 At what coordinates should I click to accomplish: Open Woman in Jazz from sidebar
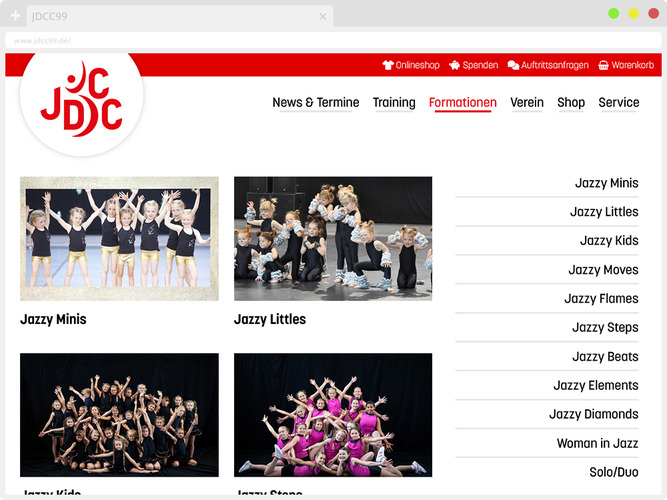point(597,443)
